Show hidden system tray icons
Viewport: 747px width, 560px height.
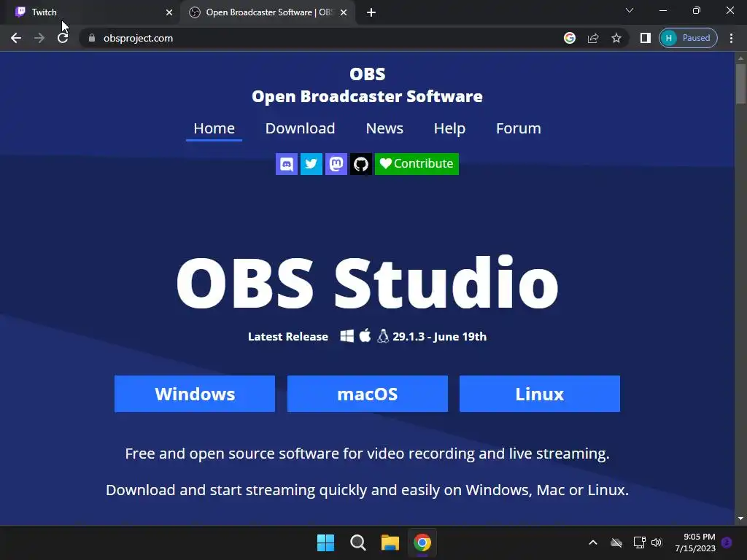tap(593, 542)
